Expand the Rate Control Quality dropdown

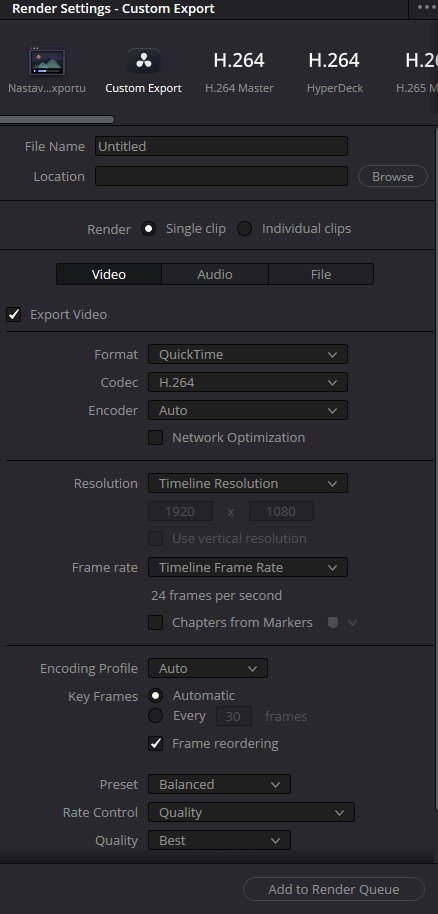point(251,813)
